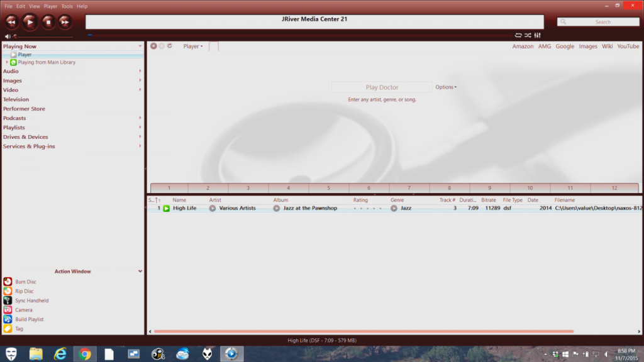Click the Play Doctor input field
The height and width of the screenshot is (362, 644).
point(382,87)
